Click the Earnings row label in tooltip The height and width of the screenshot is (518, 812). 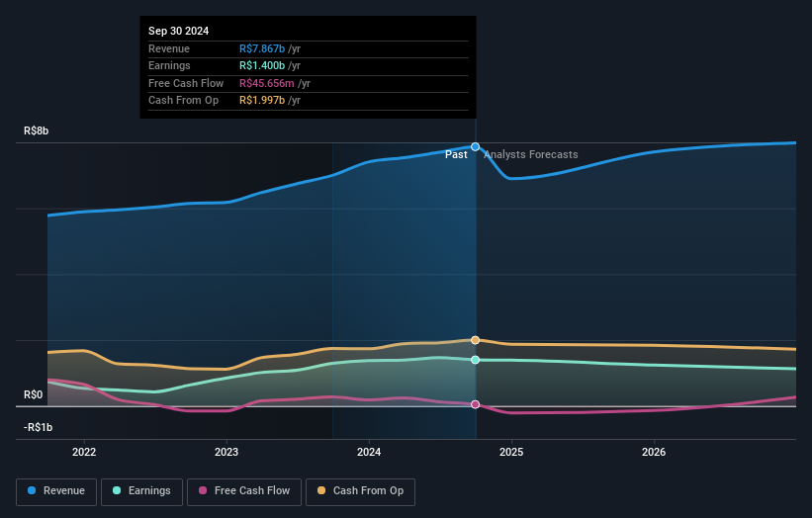click(x=169, y=65)
